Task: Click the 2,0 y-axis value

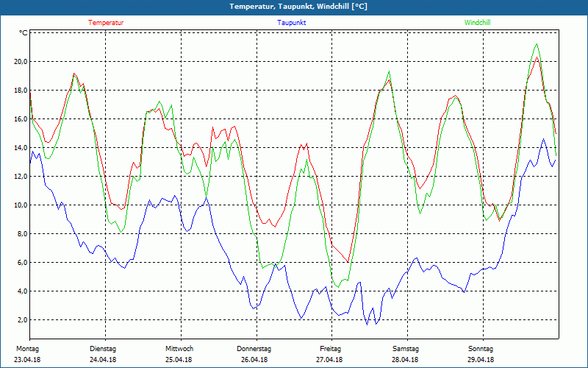Action: point(23,320)
